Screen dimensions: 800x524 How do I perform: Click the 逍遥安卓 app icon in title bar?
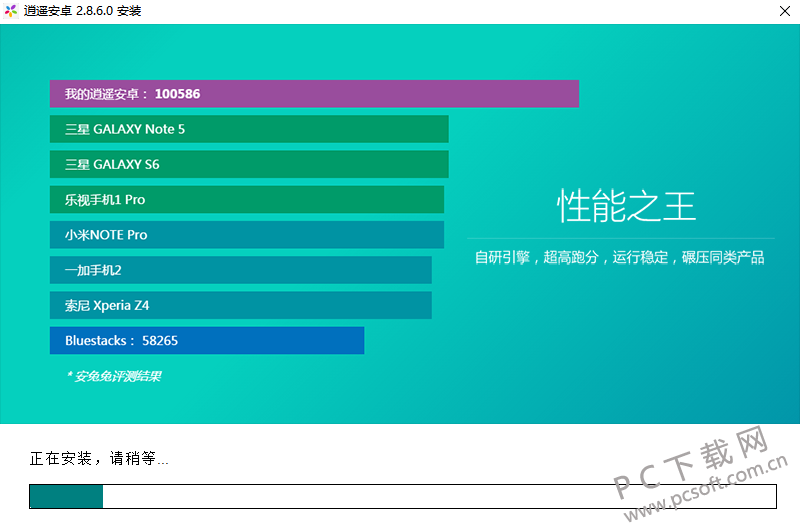11,11
